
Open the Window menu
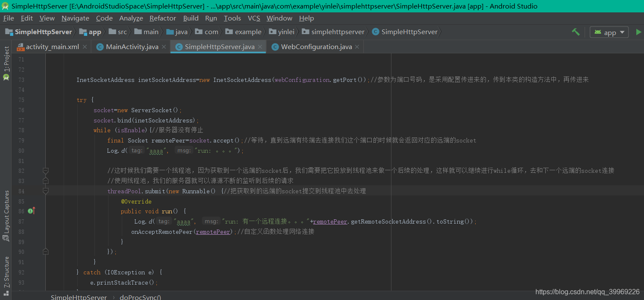[279, 18]
